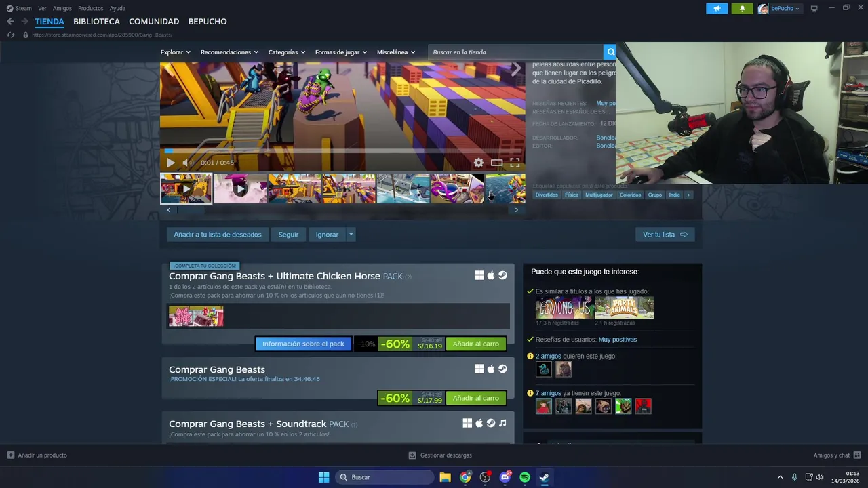Image resolution: width=868 pixels, height=488 pixels.
Task: Switch to the BIBLIOTECA tab
Action: point(96,22)
